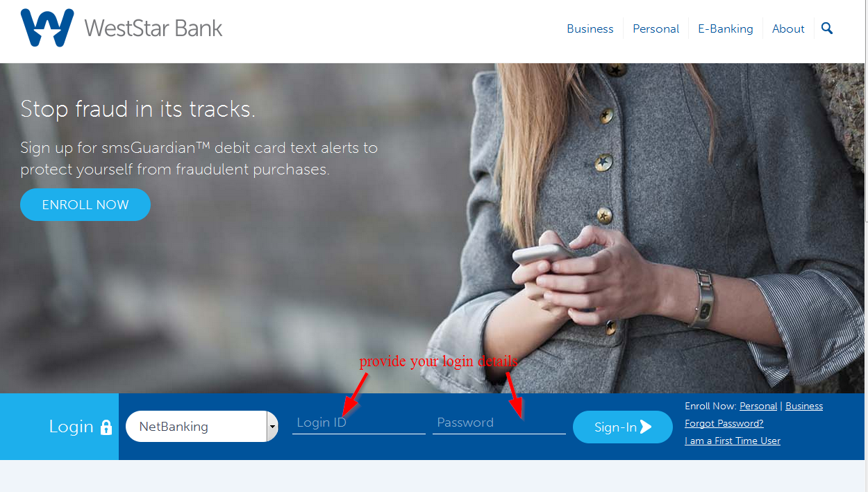Open the About menu
This screenshot has width=868, height=492.
(x=788, y=28)
